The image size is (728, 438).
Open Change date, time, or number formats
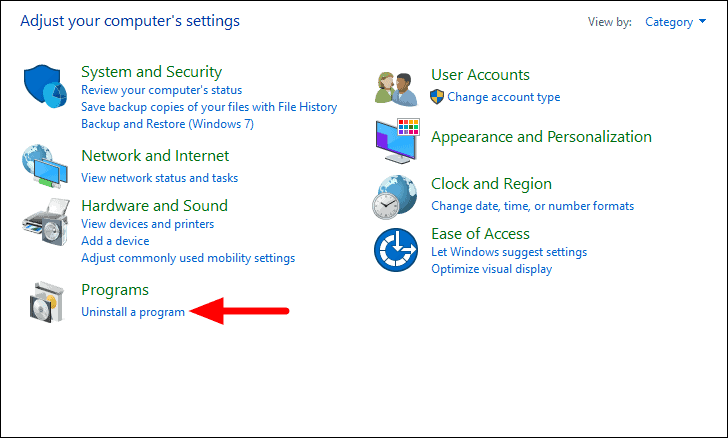click(533, 206)
